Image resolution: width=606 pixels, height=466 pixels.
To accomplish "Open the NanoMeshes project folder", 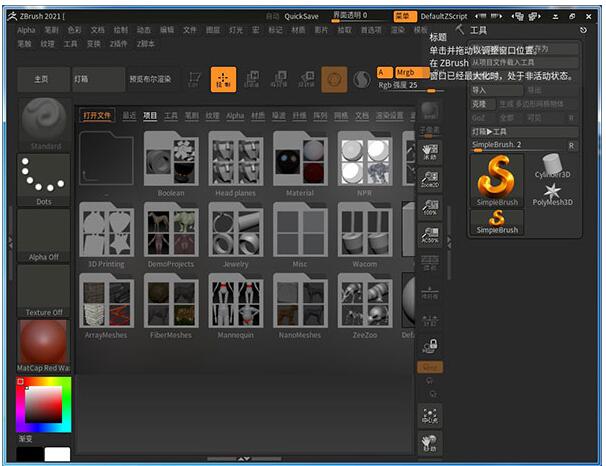I will pos(300,301).
